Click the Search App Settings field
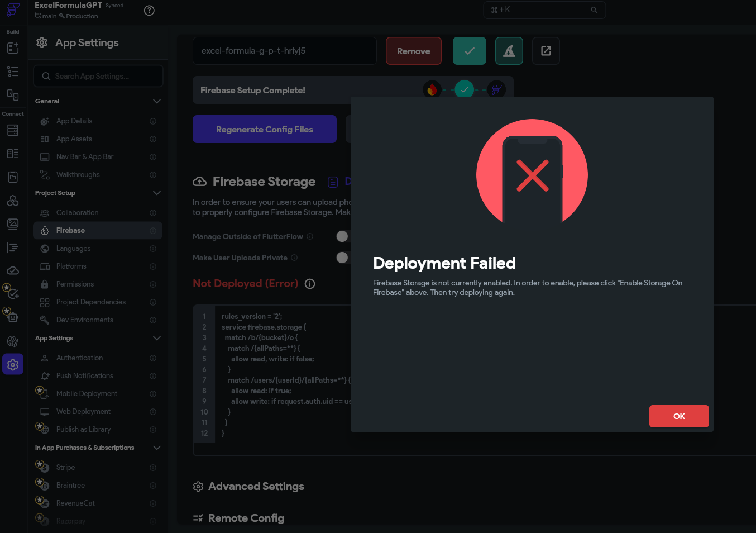Image resolution: width=756 pixels, height=533 pixels. pos(98,76)
